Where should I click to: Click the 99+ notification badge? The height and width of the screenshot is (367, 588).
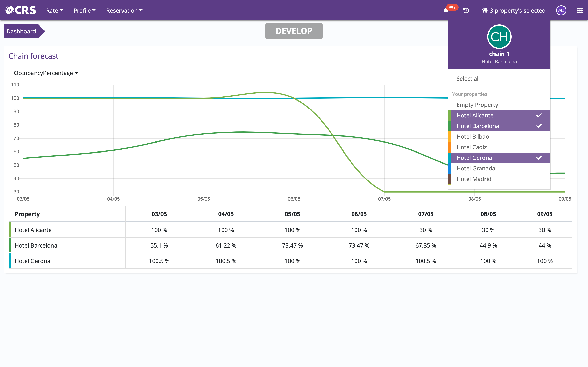coord(452,8)
